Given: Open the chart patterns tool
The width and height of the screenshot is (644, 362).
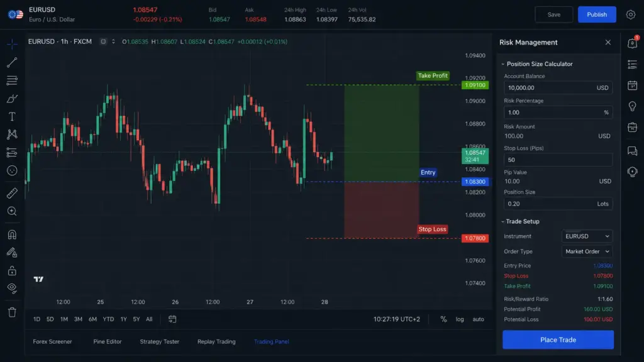Looking at the screenshot, I should (12, 134).
